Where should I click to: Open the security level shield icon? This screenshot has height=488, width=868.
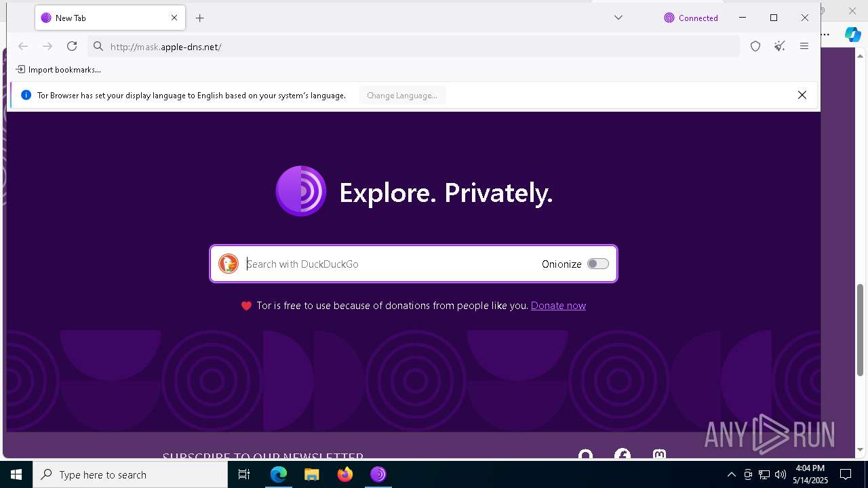pos(755,46)
